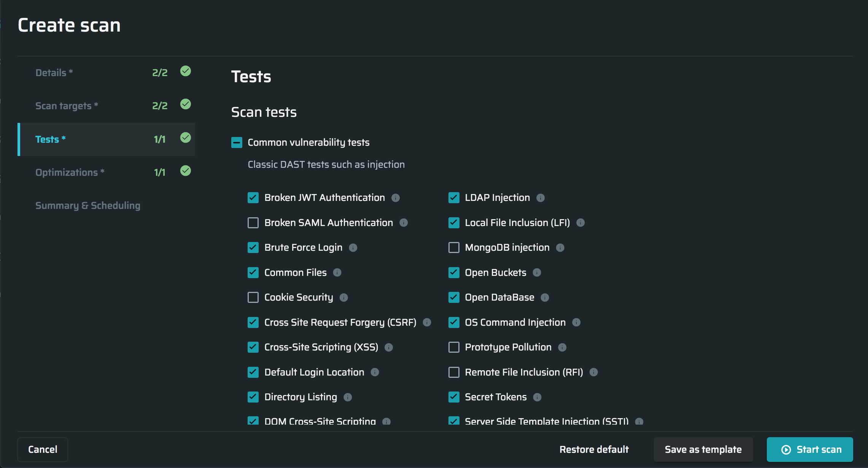
Task: Click the Start scan button
Action: [x=810, y=449]
